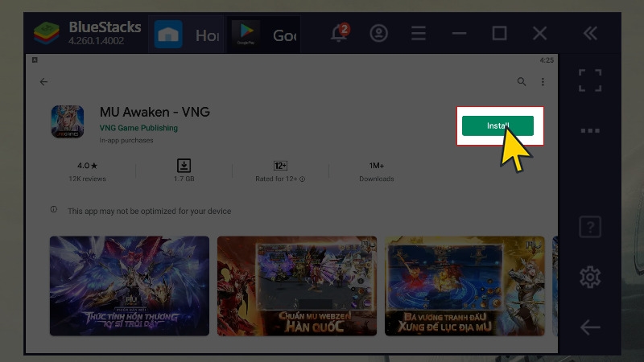
Task: Open the BlueStacks hamburger menu
Action: tap(418, 33)
